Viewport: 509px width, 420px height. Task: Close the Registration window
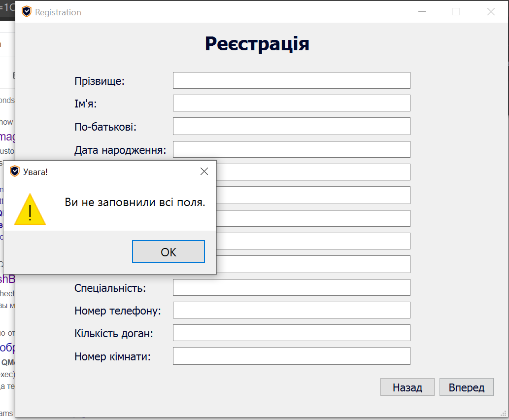[491, 12]
